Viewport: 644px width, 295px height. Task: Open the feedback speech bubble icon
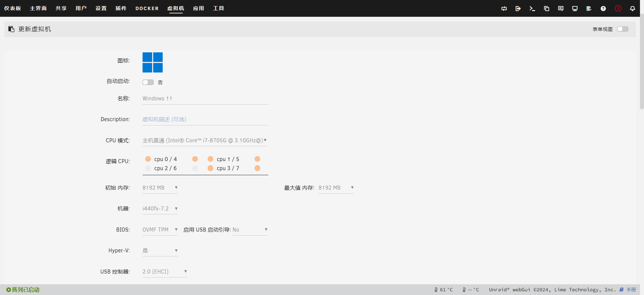pos(560,8)
